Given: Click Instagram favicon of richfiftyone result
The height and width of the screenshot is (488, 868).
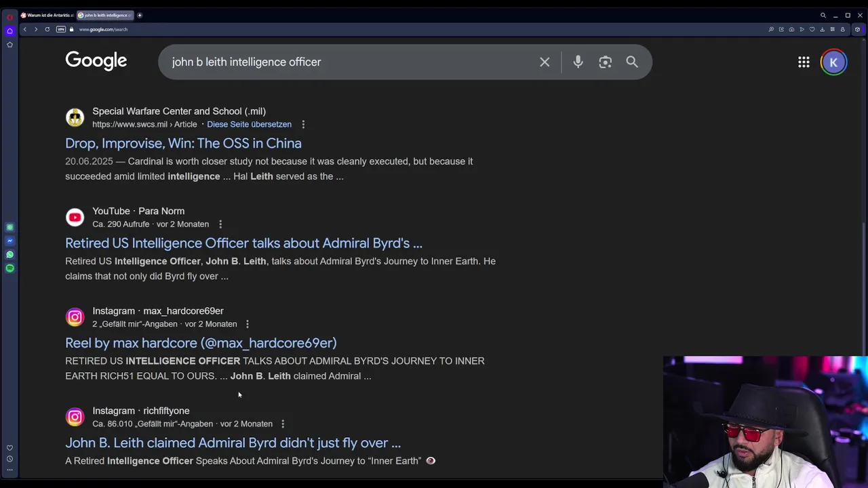Looking at the screenshot, I should click(x=75, y=417).
